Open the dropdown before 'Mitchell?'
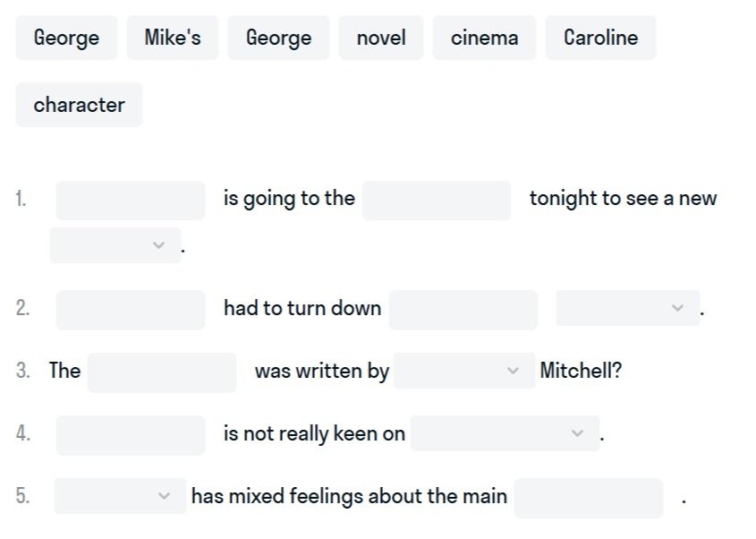 pos(464,371)
